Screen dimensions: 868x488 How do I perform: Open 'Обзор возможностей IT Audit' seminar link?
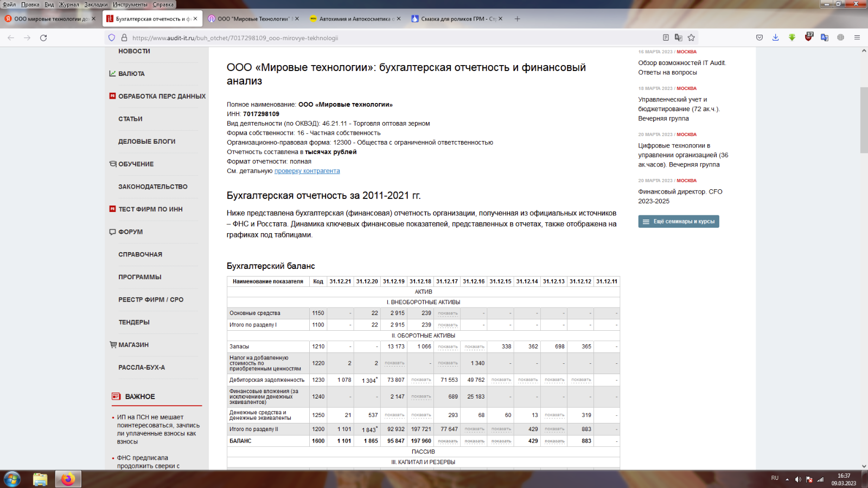(x=682, y=68)
